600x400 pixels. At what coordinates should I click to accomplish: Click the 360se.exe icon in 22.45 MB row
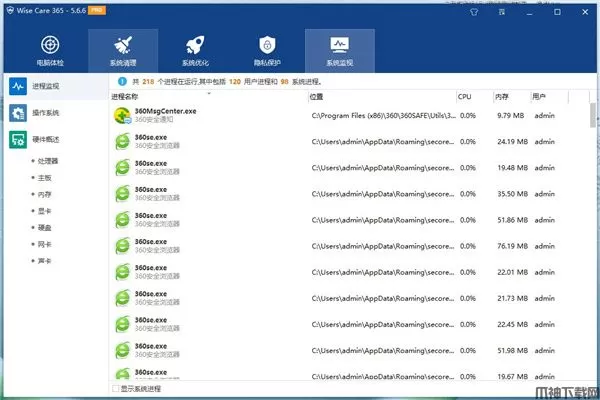coord(122,325)
